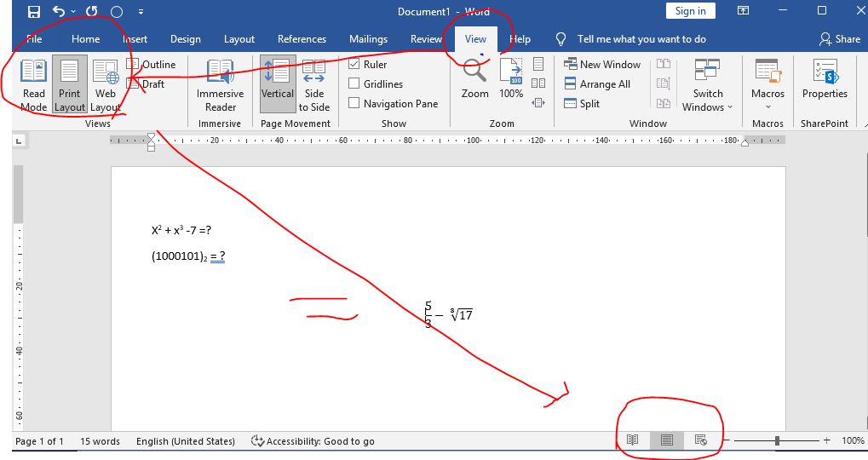Open Customize Quick Access Toolbar dropdown
Screen dimensions: 868x460
coord(141,12)
